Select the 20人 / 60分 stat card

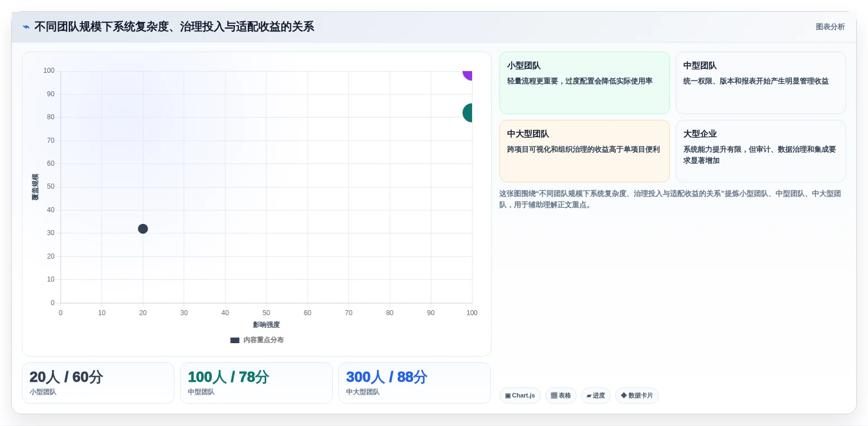coord(98,383)
